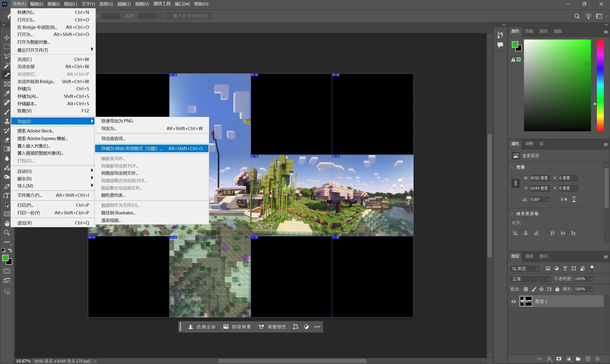Click the 调整颜色 button

coord(273,327)
